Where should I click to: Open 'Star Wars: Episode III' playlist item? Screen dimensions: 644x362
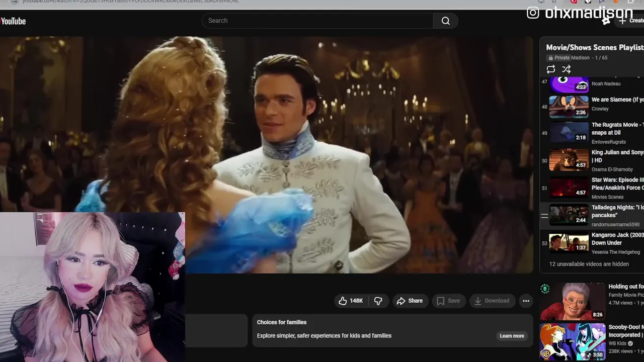click(x=592, y=188)
